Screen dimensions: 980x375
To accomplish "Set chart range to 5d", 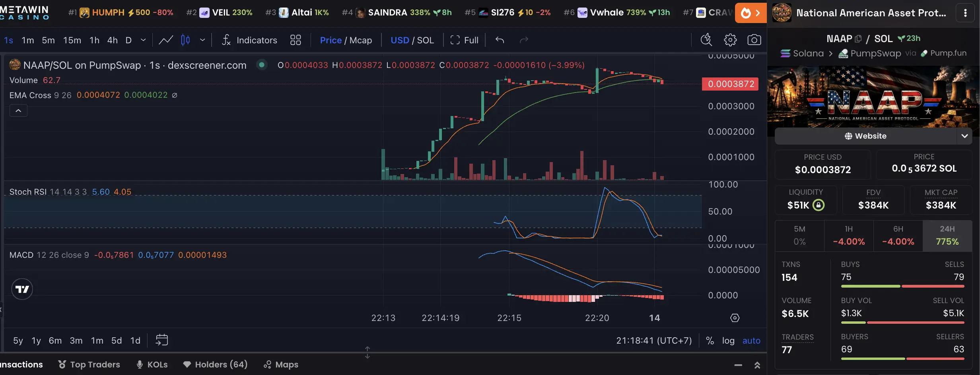I will pos(117,340).
